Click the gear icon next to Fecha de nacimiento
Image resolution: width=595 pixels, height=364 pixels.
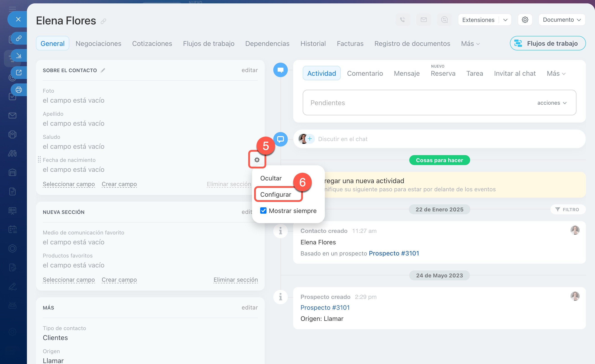(x=257, y=160)
